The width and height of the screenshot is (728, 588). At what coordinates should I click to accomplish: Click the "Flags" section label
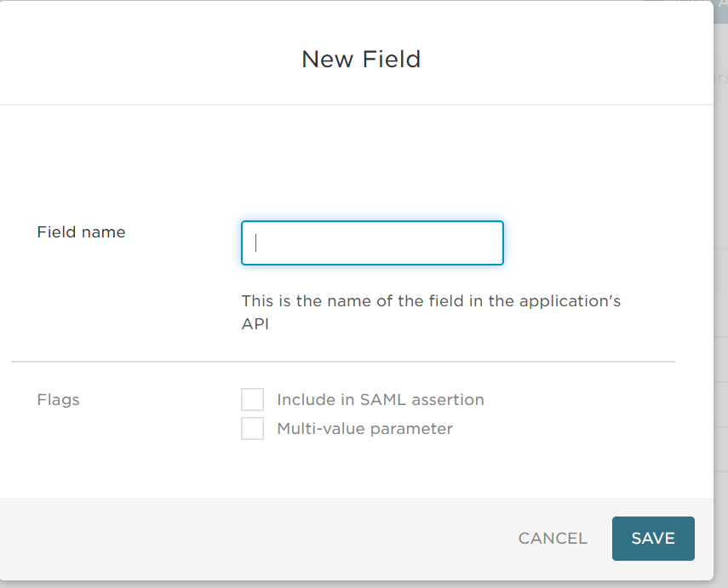(58, 400)
